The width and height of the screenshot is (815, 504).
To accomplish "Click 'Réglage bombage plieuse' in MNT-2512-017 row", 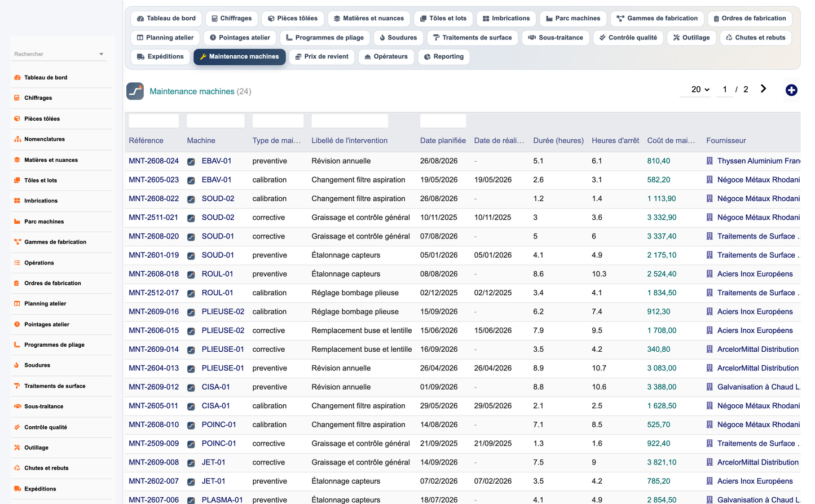I will [355, 293].
